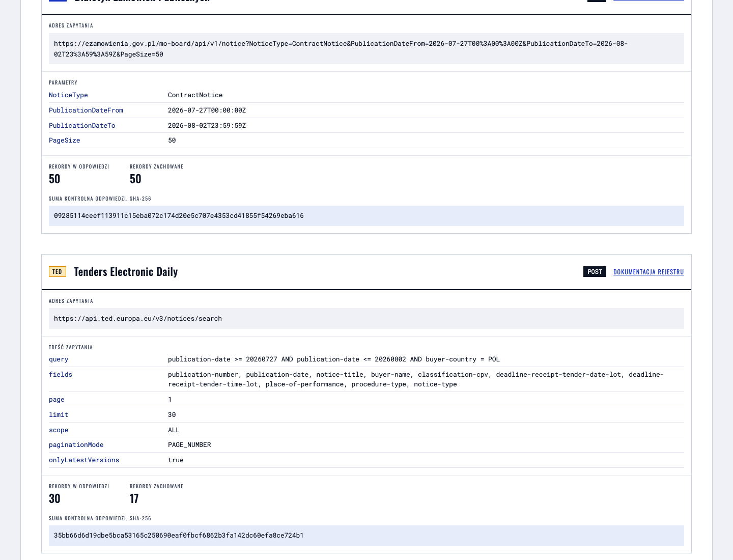The height and width of the screenshot is (560, 733).
Task: Click the "TREŚĆ ZAPYTANIA" section label
Action: [x=71, y=347]
